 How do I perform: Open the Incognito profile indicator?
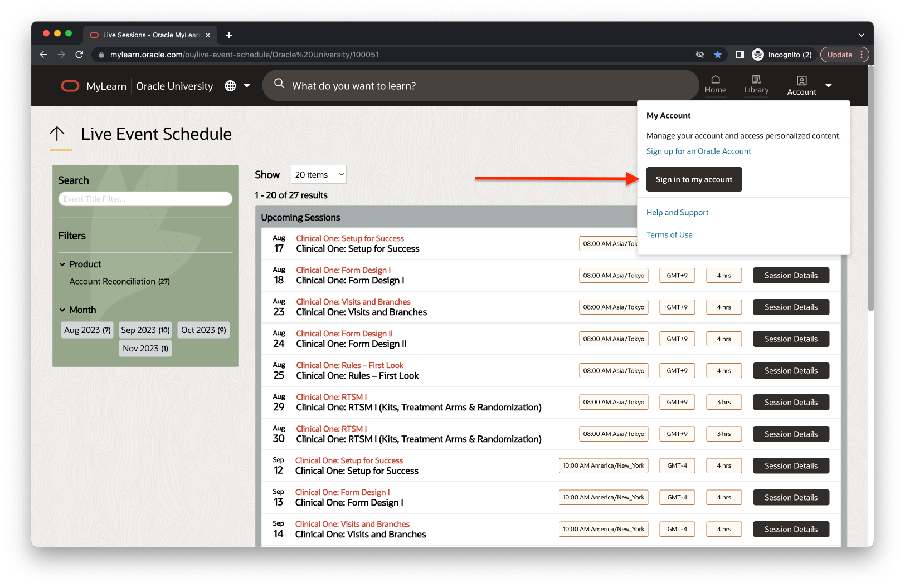click(782, 55)
